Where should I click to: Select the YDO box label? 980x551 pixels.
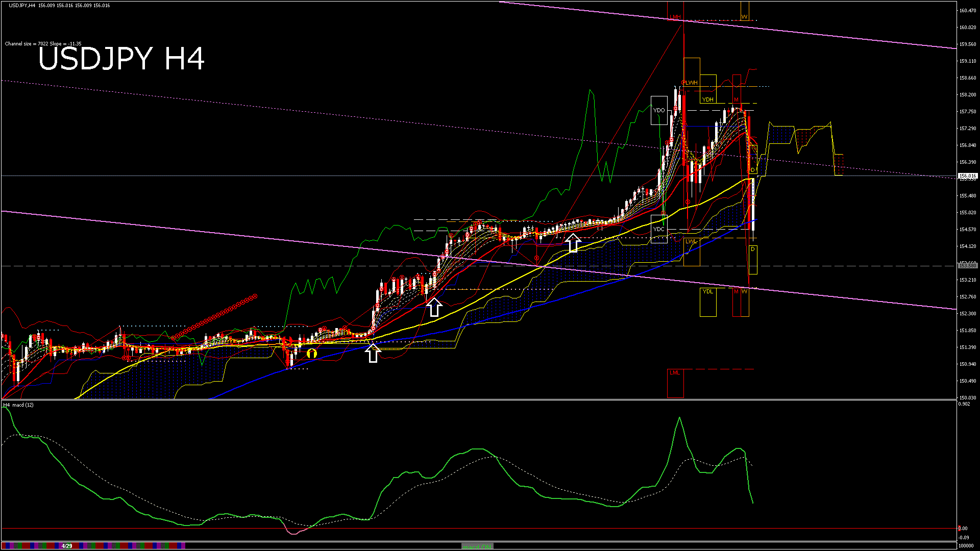point(659,110)
